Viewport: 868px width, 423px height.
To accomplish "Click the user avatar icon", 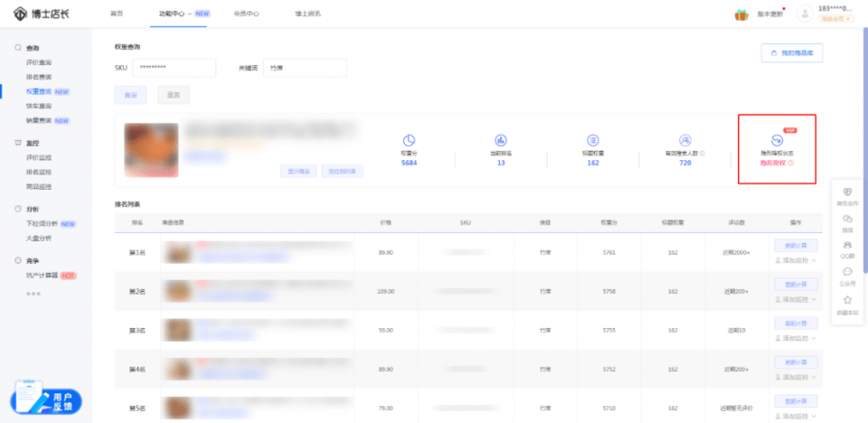I will (x=805, y=14).
